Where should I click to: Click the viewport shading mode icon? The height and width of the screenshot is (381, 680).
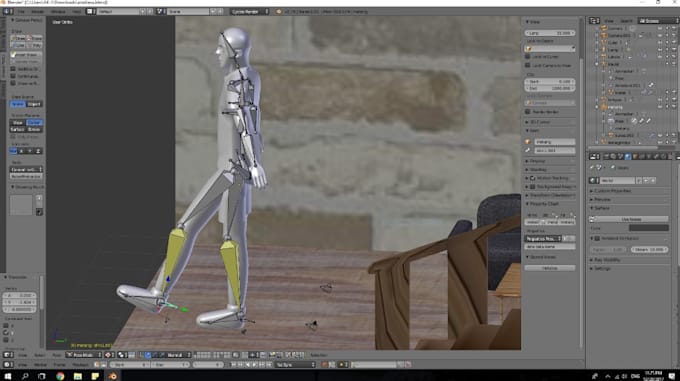click(108, 355)
